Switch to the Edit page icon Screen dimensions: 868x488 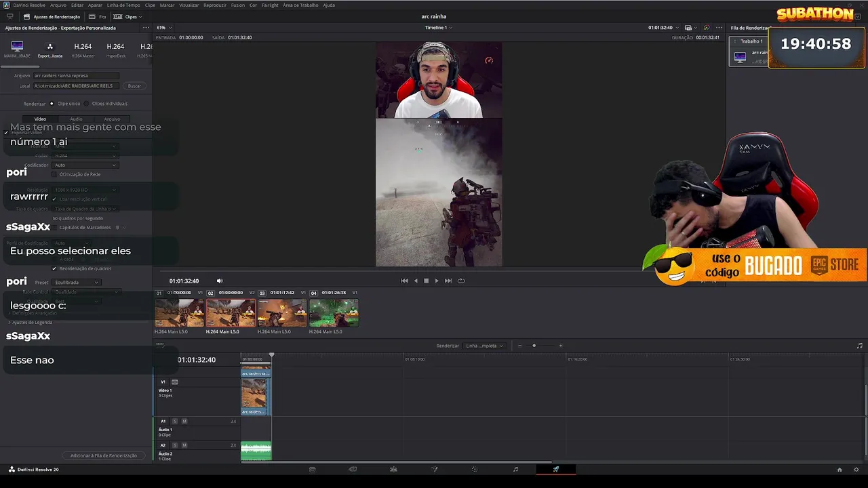click(393, 469)
